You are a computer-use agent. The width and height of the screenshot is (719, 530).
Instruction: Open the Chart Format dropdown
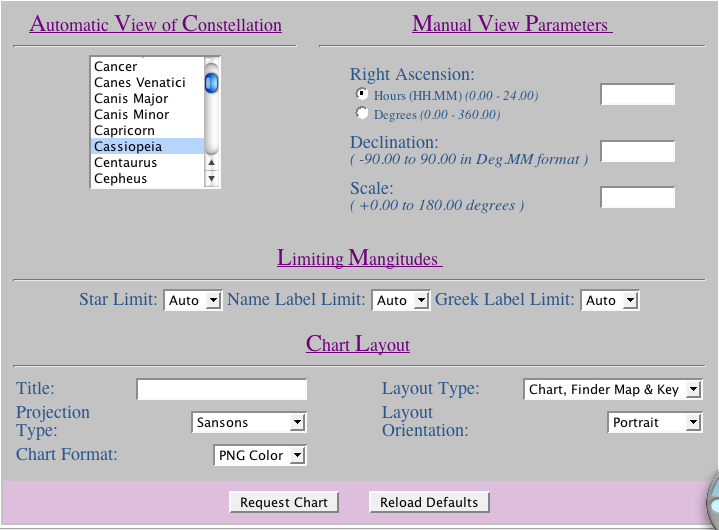point(260,455)
